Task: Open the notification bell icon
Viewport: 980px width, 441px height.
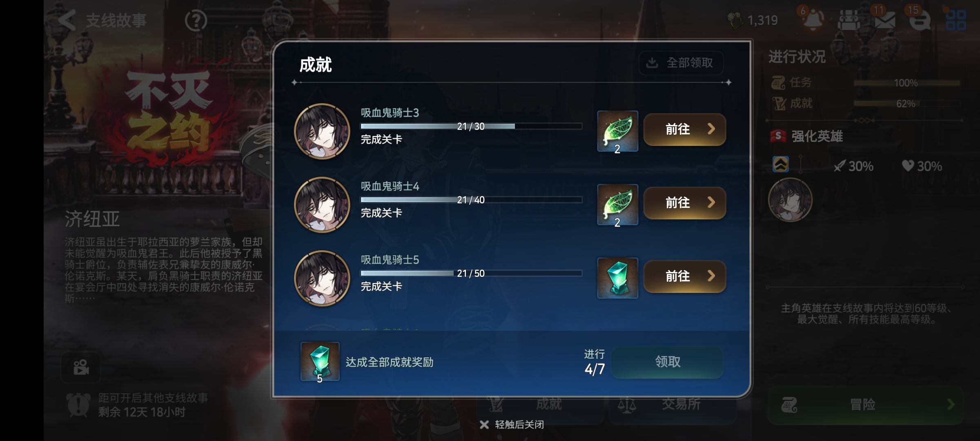Action: [813, 20]
